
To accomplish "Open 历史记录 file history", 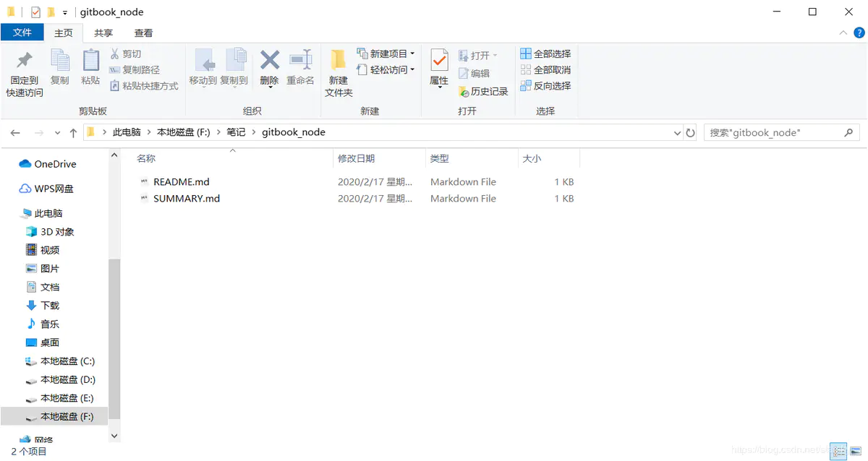I will (483, 92).
